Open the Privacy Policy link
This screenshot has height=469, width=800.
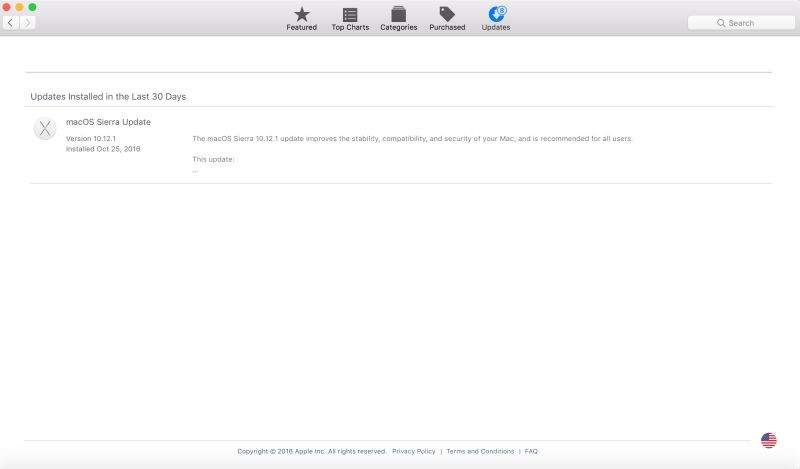click(414, 451)
